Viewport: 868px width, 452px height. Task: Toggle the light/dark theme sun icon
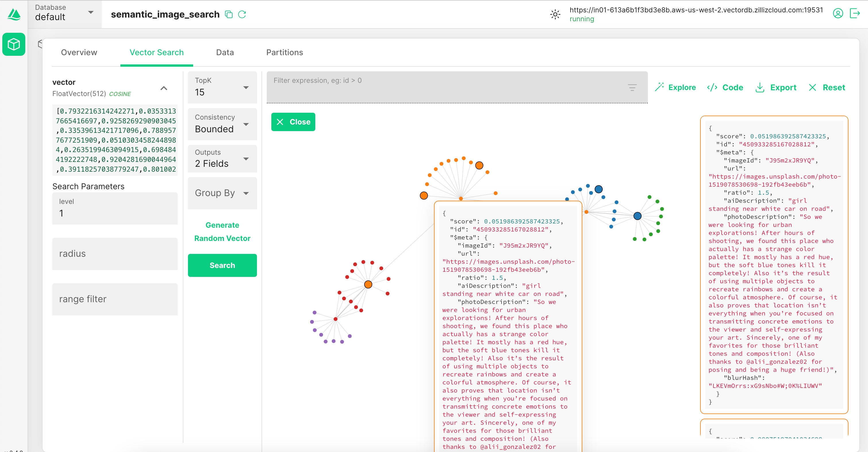[x=555, y=14]
